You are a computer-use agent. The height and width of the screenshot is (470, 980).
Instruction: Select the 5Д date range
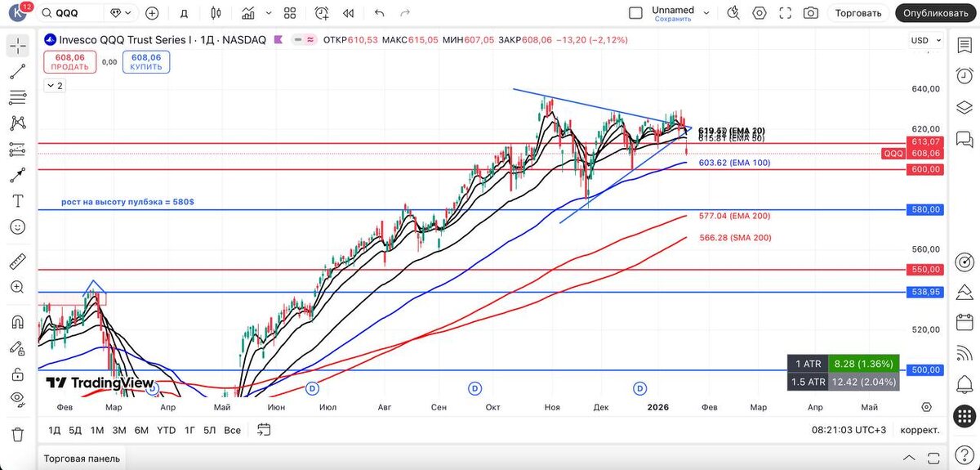(75, 430)
